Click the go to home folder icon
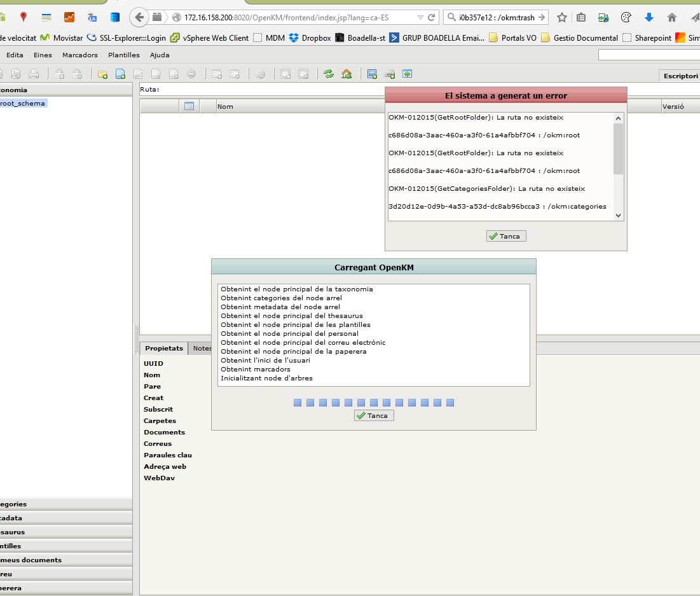This screenshot has height=596, width=700. tap(347, 74)
